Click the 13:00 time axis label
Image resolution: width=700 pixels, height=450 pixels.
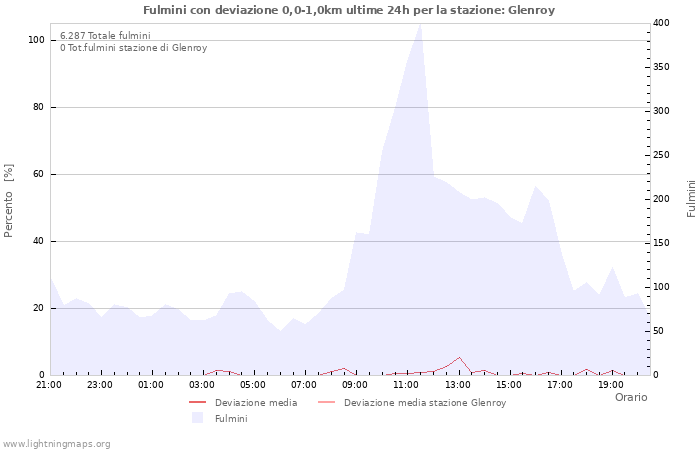click(457, 385)
